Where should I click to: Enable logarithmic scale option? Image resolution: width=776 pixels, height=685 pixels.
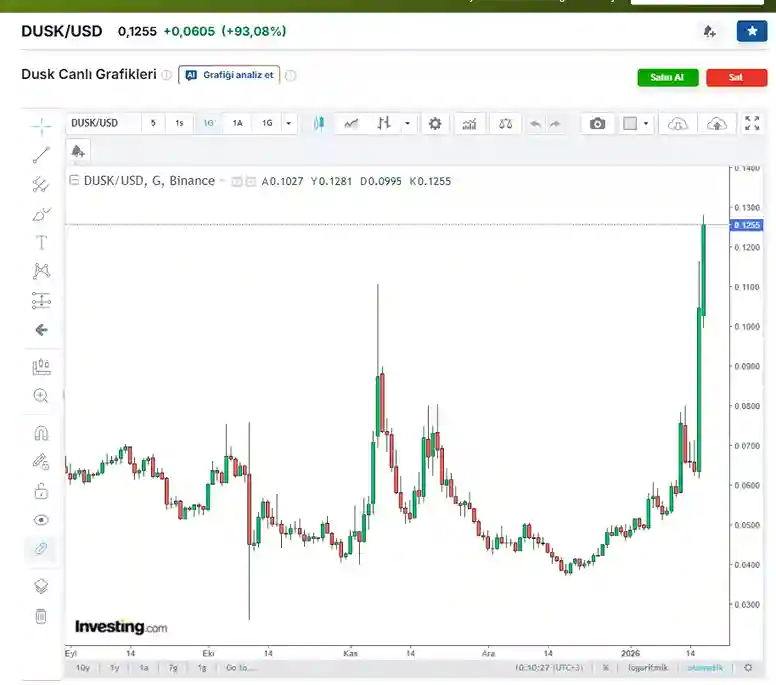click(647, 667)
